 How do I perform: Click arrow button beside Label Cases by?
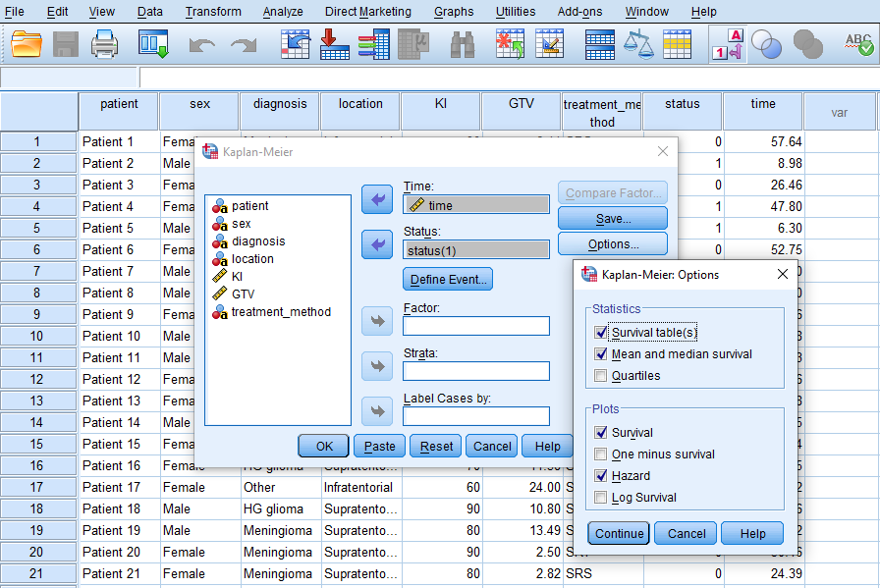coord(377,411)
